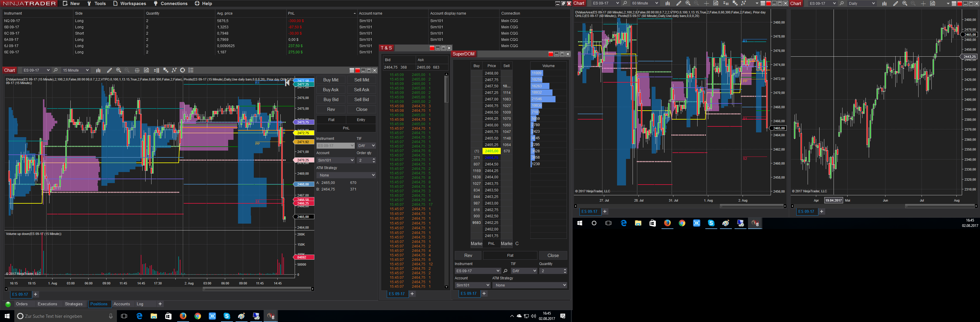
Task: Open bar type icon in 60 Minute chart
Action: coord(668,3)
